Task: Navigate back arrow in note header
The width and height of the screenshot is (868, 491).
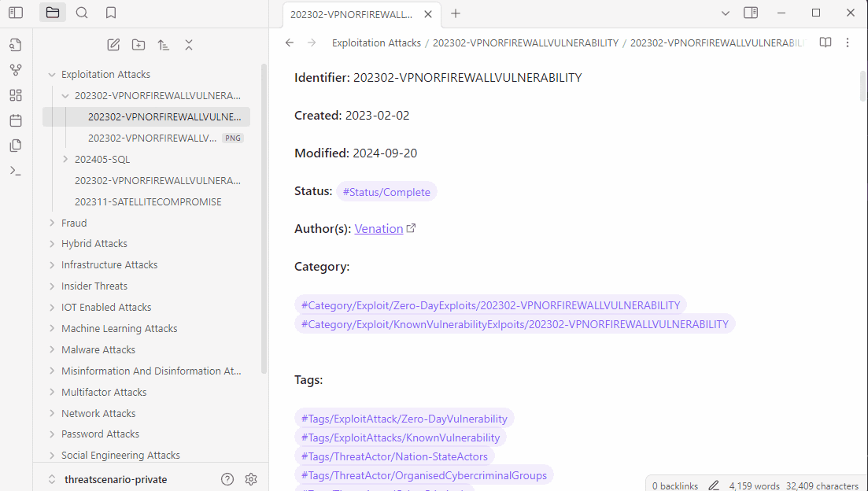Action: [290, 42]
